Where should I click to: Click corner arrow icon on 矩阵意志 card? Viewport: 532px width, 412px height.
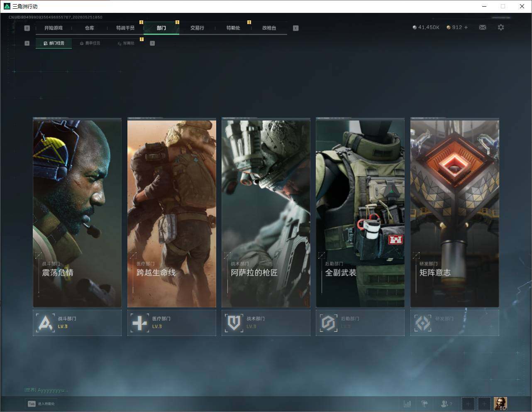pos(416,255)
